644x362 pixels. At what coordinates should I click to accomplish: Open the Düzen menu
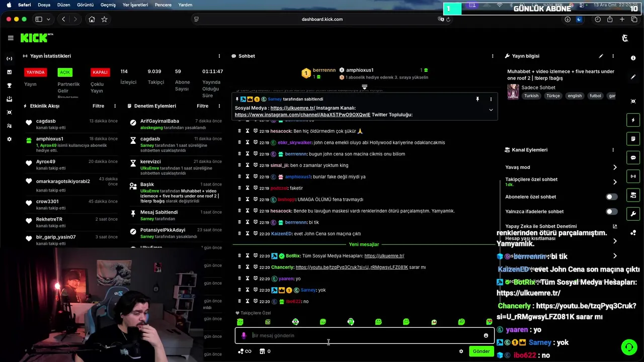(64, 5)
